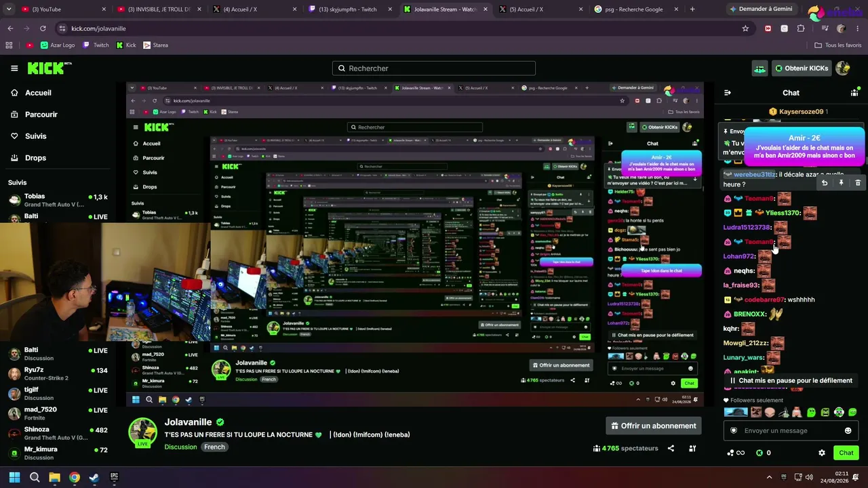Open channel points infinity indicator
Image resolution: width=868 pixels, height=488 pixels.
coord(736,453)
